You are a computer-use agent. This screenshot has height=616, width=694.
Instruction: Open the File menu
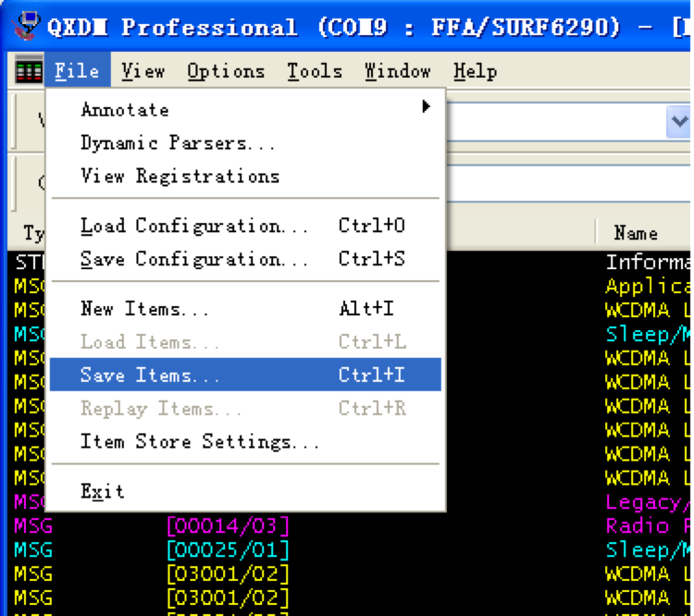(x=77, y=70)
